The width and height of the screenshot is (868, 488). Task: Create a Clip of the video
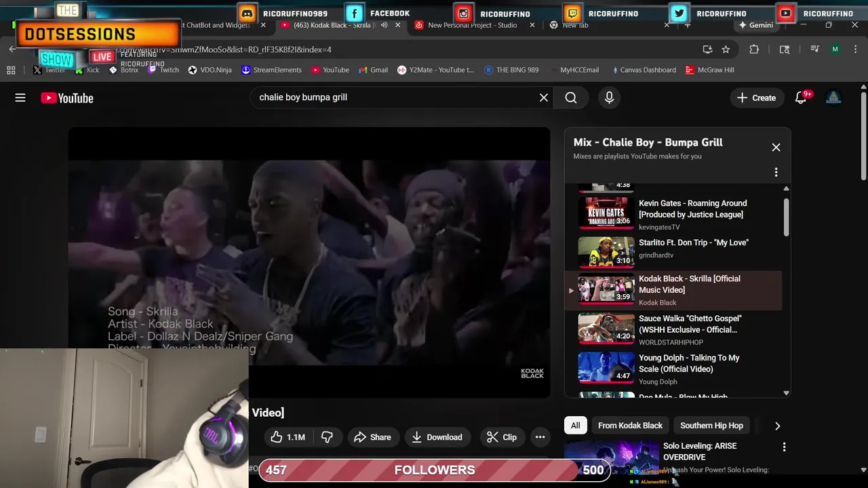[x=502, y=437]
